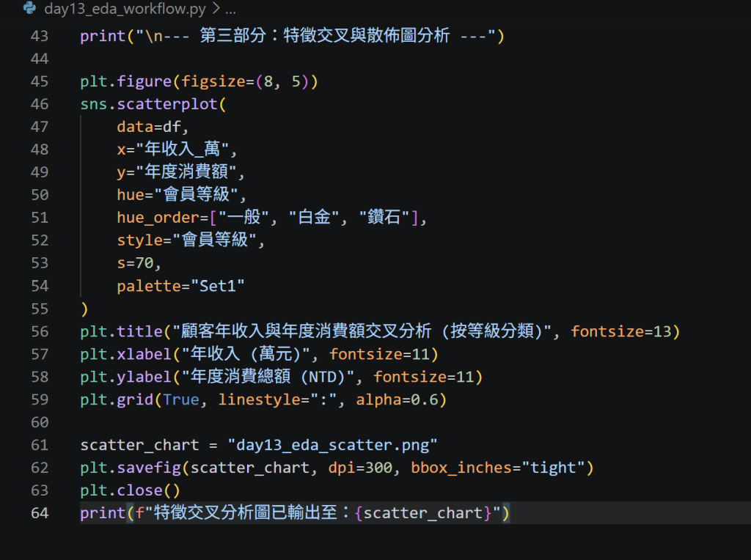Click the string "年收入_萬" on line 48
Image resolution: width=751 pixels, height=560 pixels.
[x=182, y=150]
